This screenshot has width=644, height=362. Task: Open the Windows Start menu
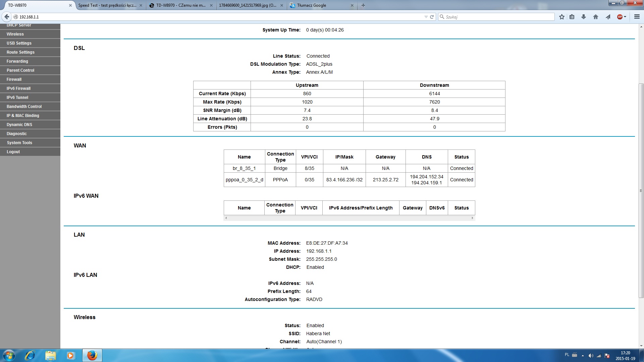pos(9,355)
